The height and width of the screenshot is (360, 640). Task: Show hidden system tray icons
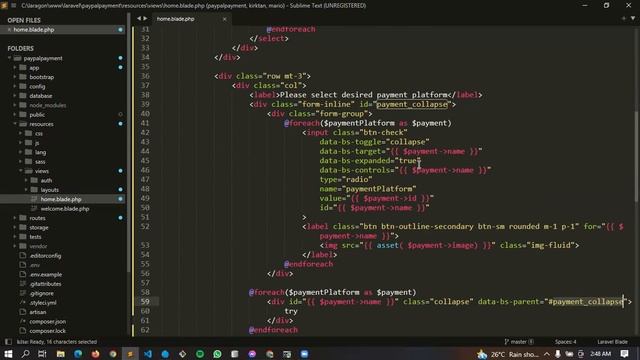coord(547,354)
